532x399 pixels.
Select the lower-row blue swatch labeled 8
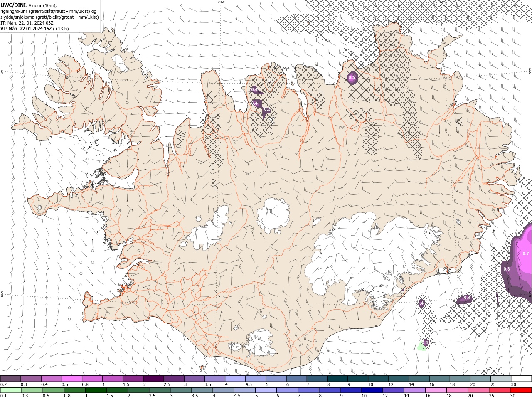point(330,390)
